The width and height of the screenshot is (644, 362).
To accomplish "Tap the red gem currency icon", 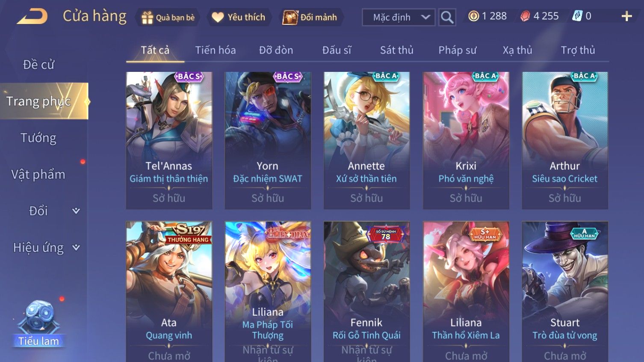I will (x=525, y=16).
